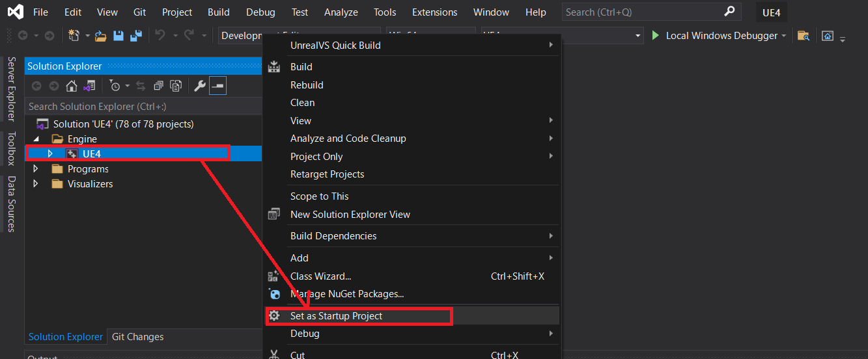Screen dimensions: 868x359
Task: Click the Class Wizard icon in context menu
Action: coord(274,276)
